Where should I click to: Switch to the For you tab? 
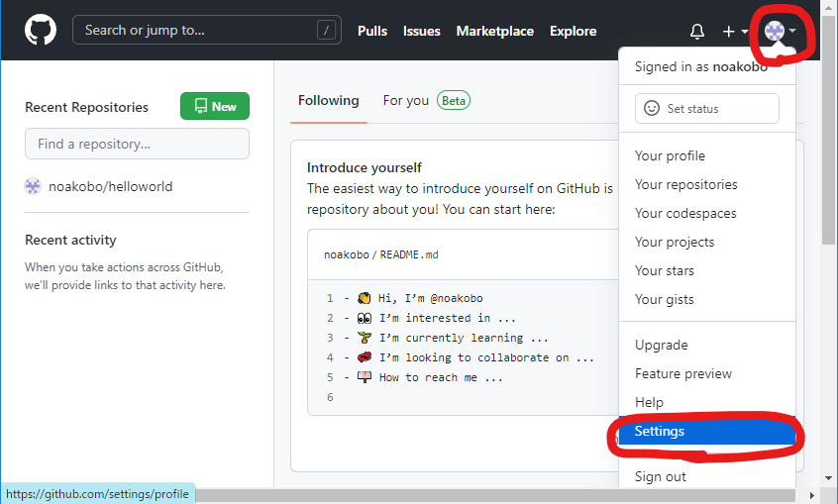[406, 100]
